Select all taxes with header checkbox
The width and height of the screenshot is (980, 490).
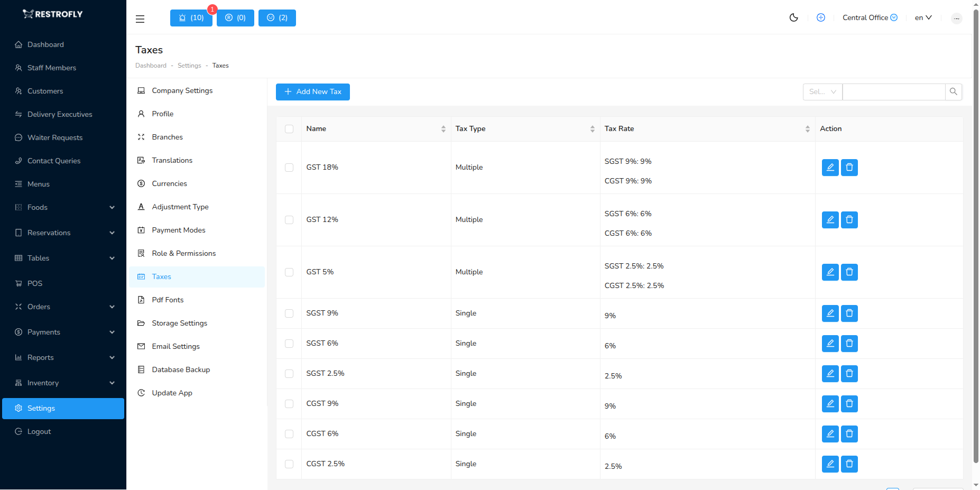click(x=289, y=128)
